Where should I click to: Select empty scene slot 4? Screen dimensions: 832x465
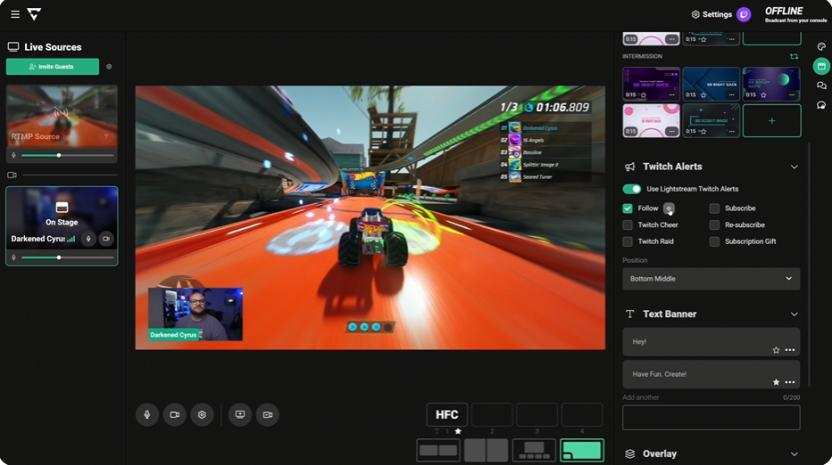tap(582, 415)
